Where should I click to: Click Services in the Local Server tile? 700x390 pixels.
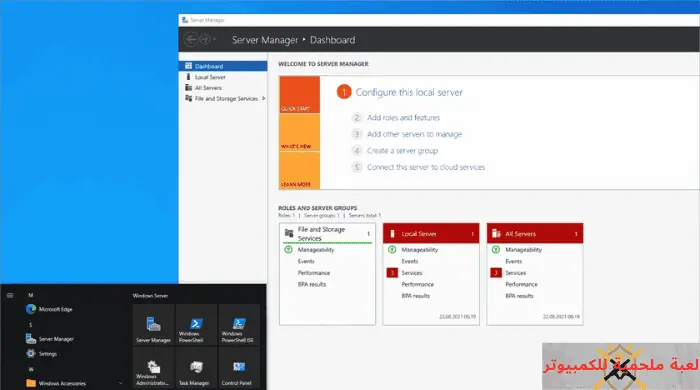point(412,273)
